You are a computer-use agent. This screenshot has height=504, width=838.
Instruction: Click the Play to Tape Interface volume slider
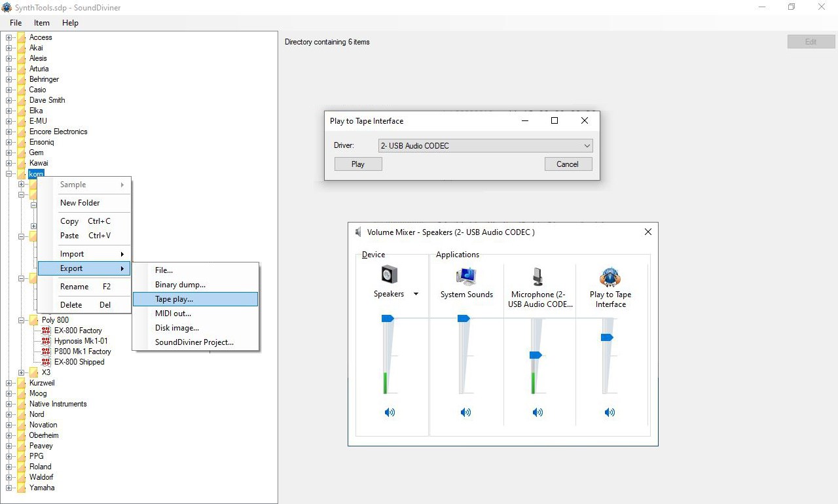pyautogui.click(x=607, y=337)
